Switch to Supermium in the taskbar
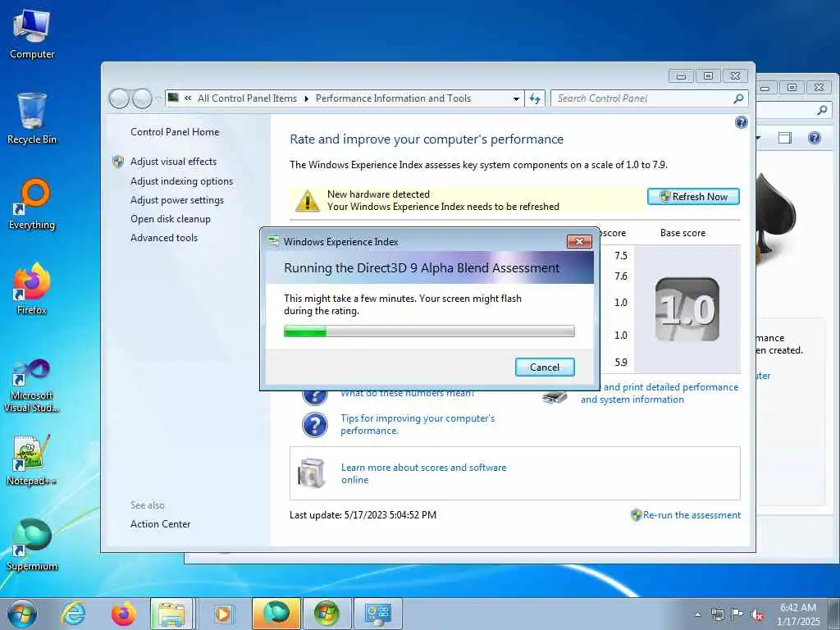The image size is (840, 630). 276,614
